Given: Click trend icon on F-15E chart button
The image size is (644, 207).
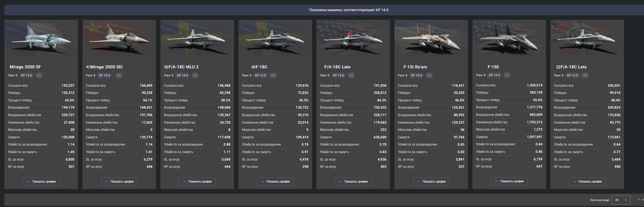Looking at the screenshot, I should (497, 181).
